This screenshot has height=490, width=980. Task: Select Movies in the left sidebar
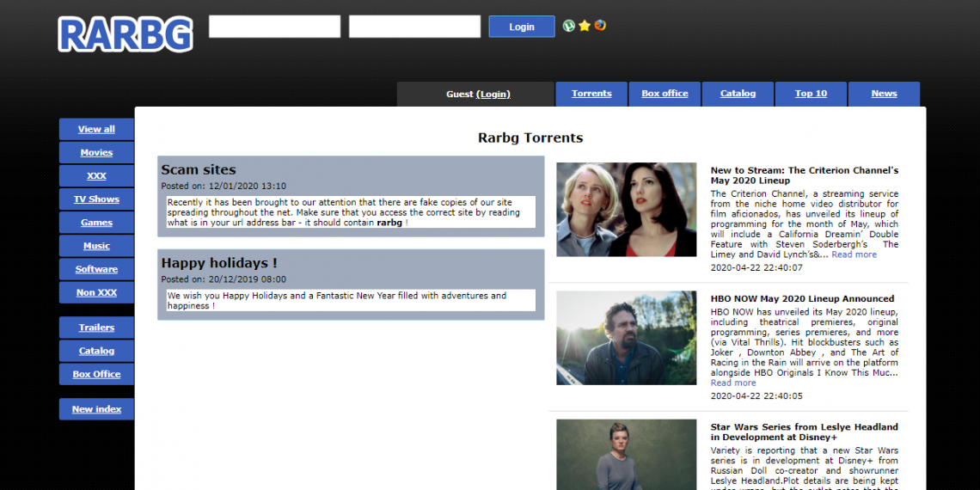(96, 153)
